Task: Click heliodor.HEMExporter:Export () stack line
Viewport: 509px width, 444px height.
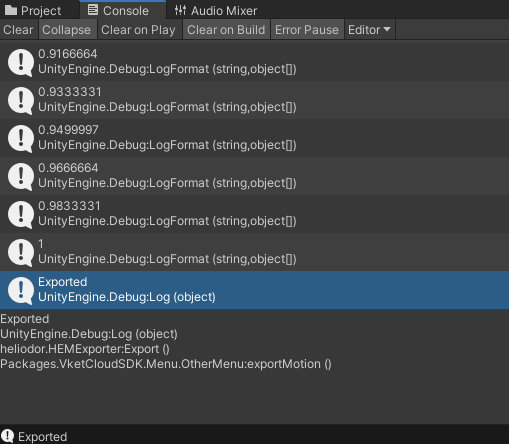Action: point(85,349)
